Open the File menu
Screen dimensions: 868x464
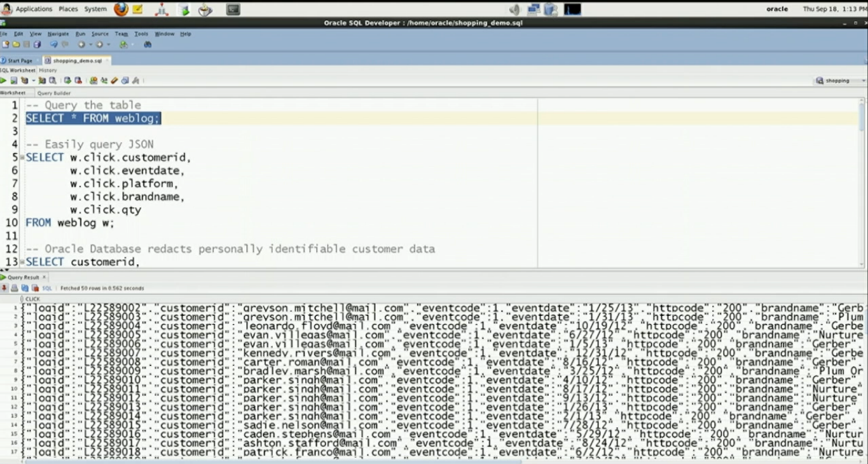[3, 34]
